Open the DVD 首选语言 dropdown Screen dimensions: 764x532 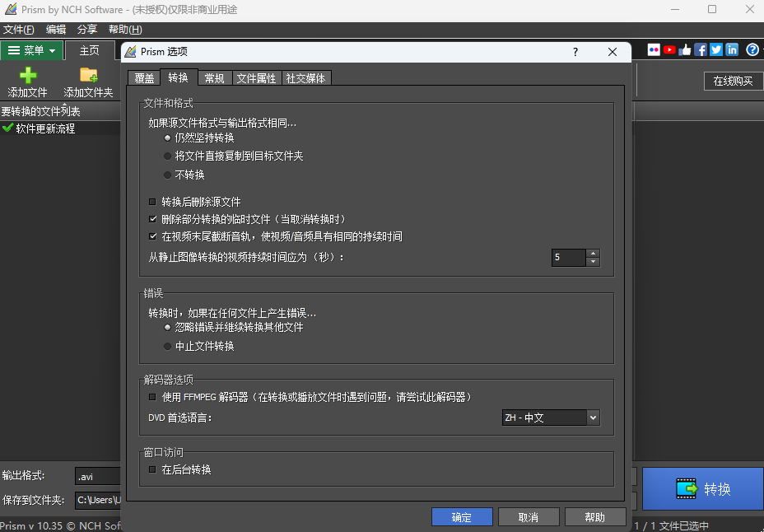(x=551, y=418)
